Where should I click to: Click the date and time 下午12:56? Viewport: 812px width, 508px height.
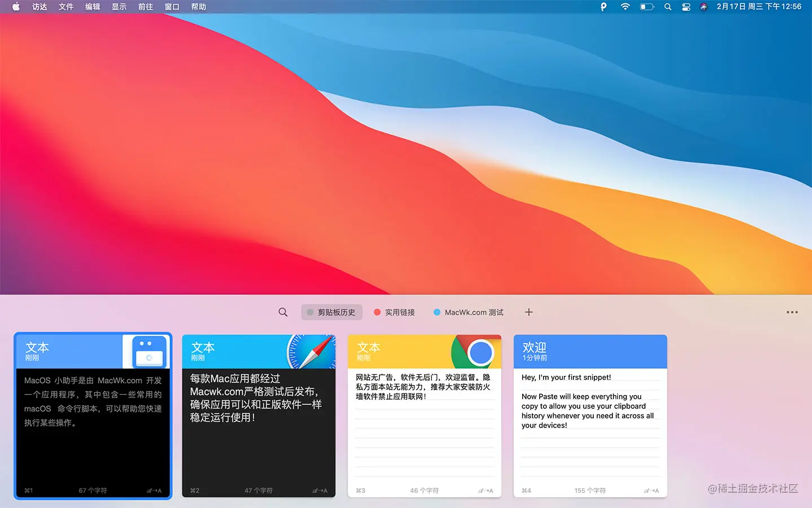click(x=759, y=7)
